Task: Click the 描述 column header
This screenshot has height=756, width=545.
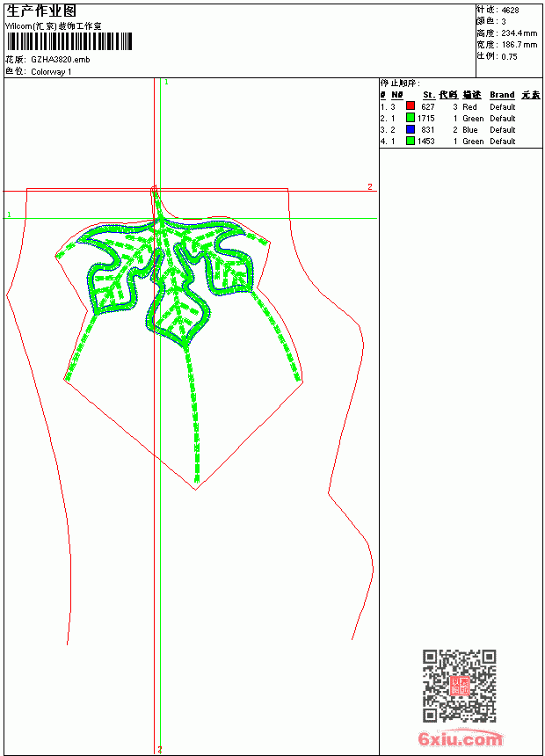Action: (x=472, y=95)
